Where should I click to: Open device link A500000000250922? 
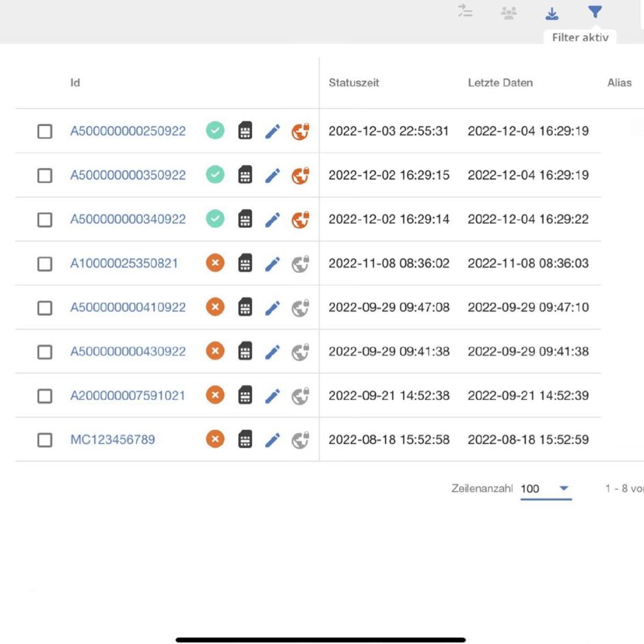pos(127,131)
